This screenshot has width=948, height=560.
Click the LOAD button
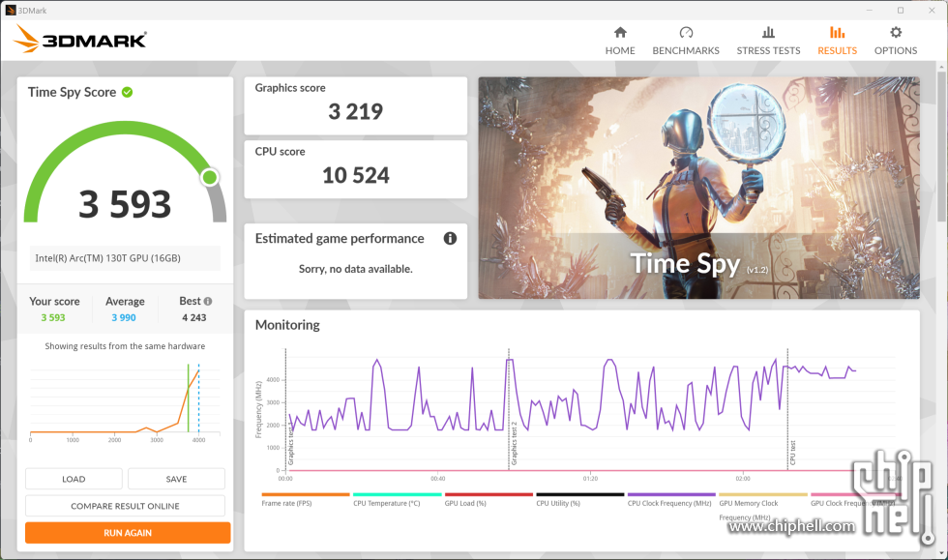click(74, 479)
